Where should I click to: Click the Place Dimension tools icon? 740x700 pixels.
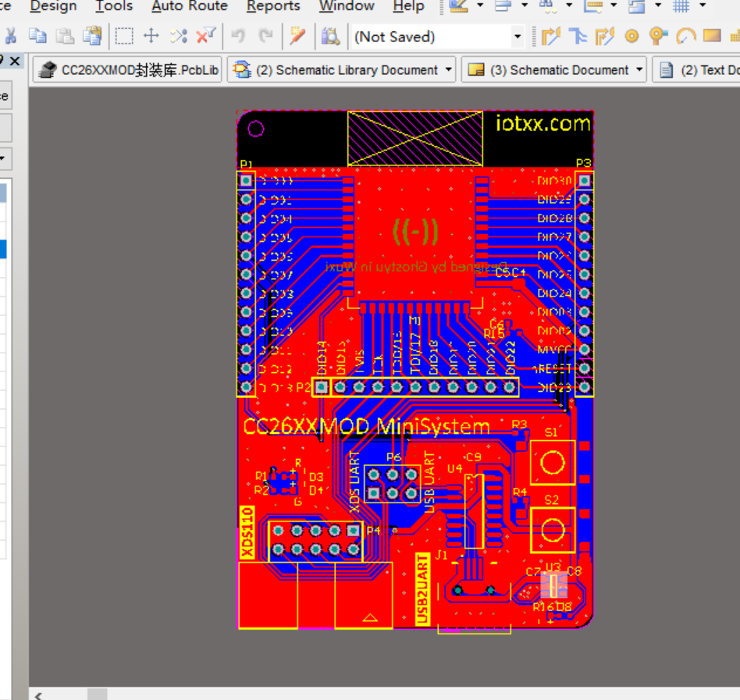tap(593, 6)
